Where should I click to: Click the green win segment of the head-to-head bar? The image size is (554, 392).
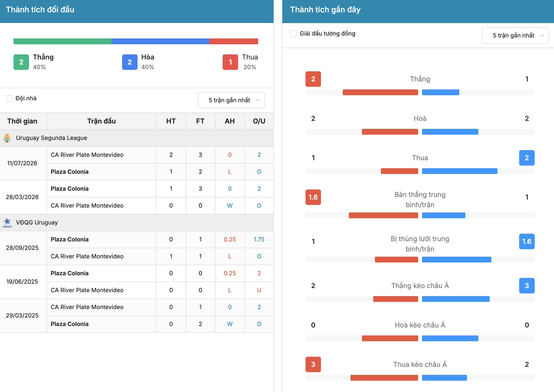click(62, 41)
